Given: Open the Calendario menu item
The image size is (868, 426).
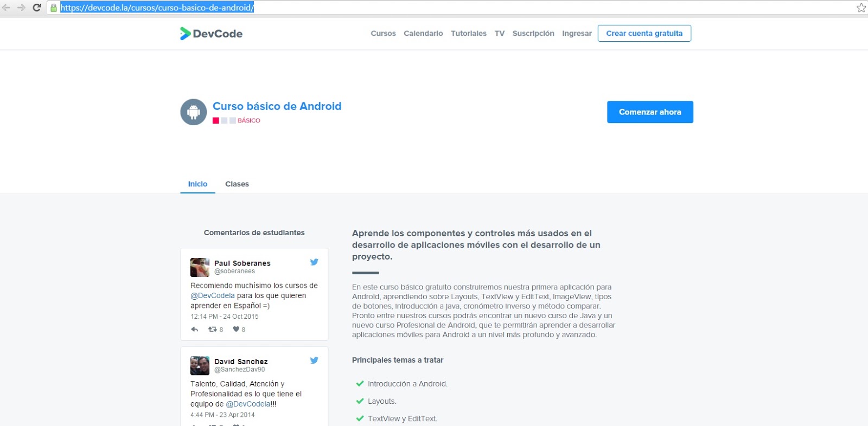Looking at the screenshot, I should click(423, 34).
